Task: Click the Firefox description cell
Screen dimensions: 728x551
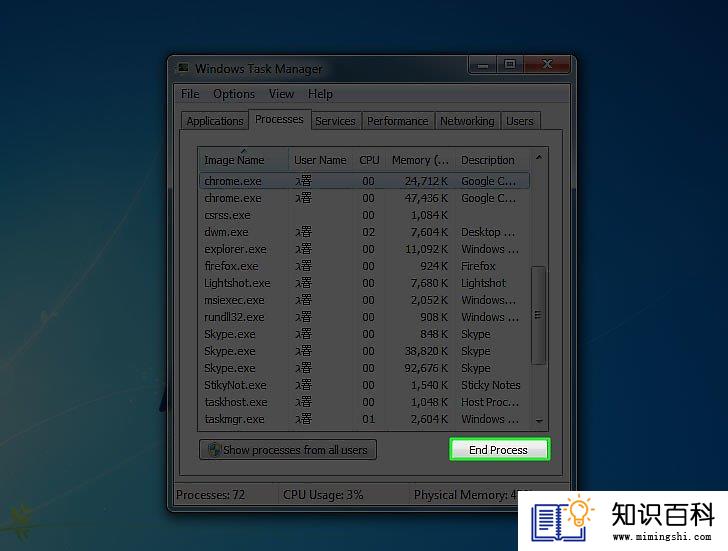Action: (478, 266)
